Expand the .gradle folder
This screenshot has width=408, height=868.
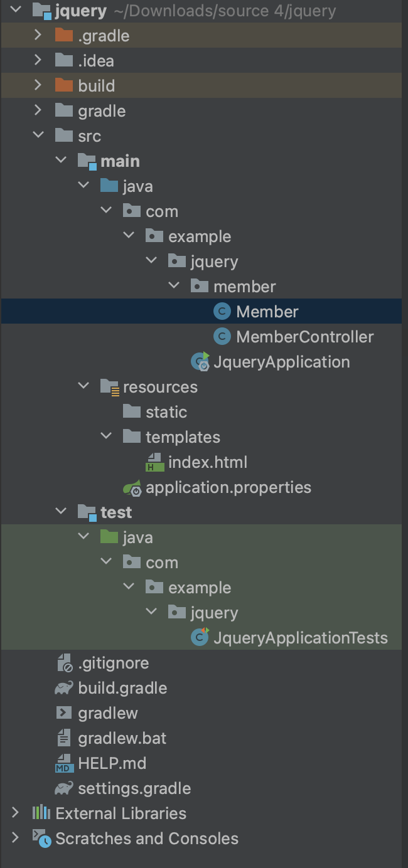(x=38, y=36)
